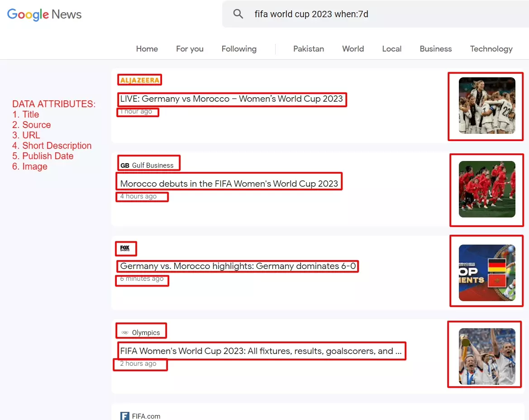Select the Technology news category
The width and height of the screenshot is (529, 420).
[491, 49]
